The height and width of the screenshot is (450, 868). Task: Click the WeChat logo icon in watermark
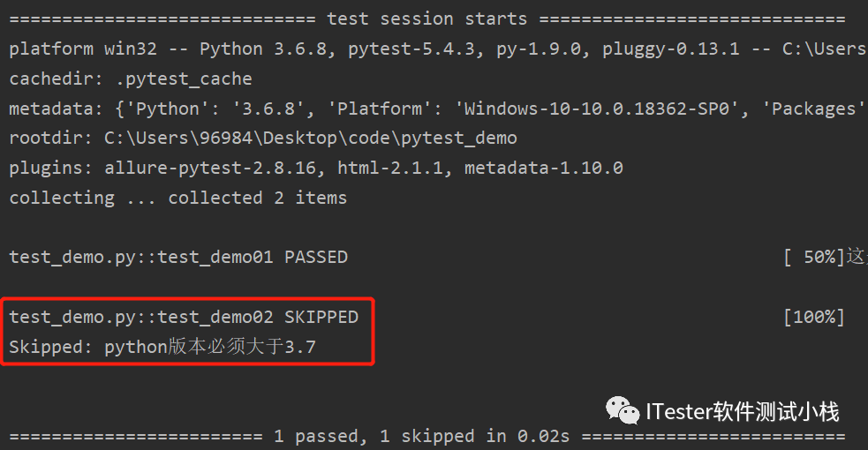(x=623, y=410)
